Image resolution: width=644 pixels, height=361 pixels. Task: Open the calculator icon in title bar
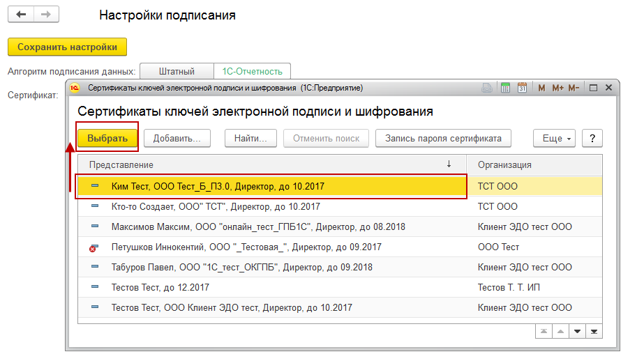point(505,89)
